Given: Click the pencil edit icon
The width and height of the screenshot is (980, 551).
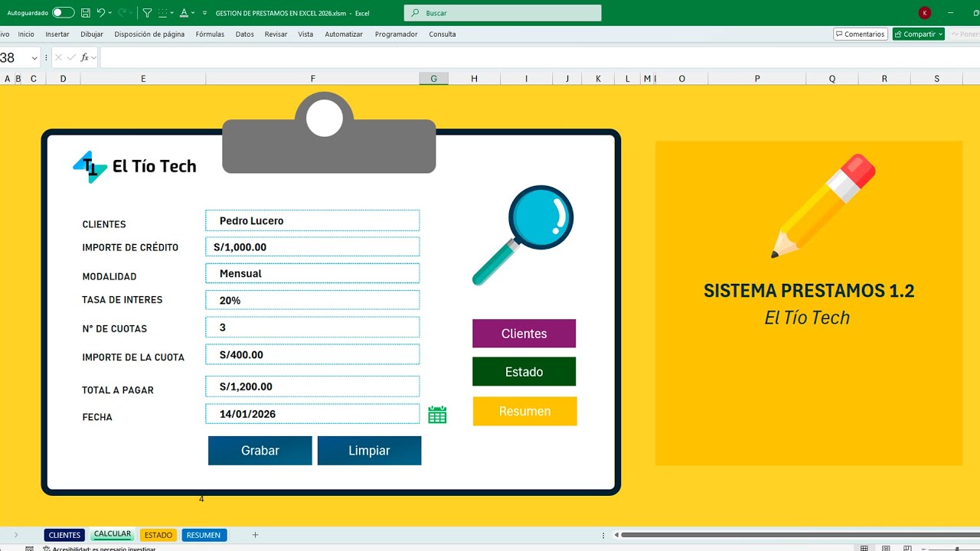Looking at the screenshot, I should click(823, 206).
